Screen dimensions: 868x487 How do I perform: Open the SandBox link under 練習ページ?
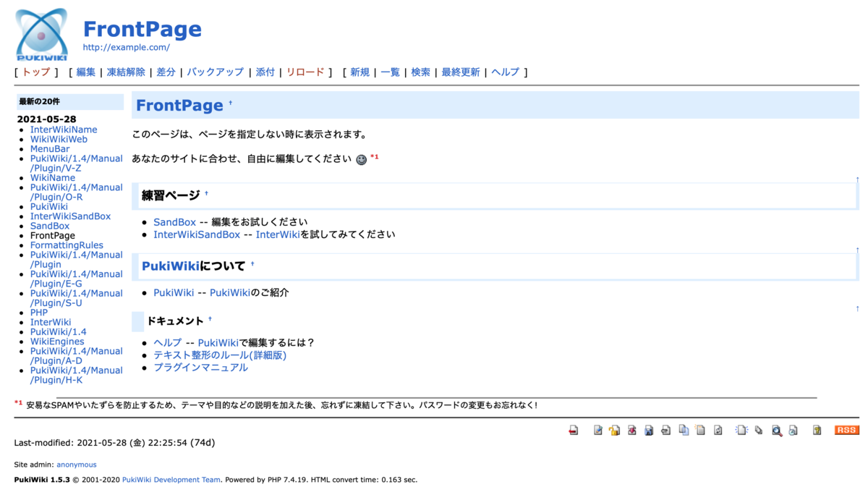(x=174, y=222)
